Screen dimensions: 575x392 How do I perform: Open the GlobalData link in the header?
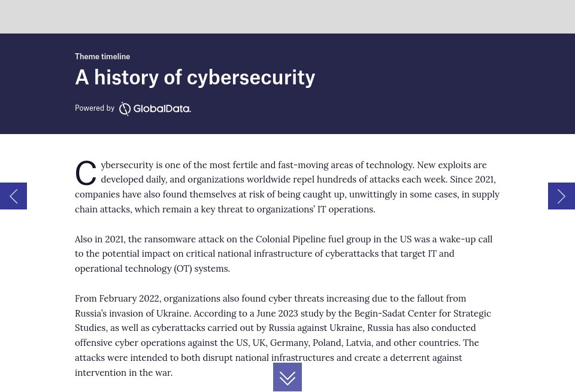pos(155,108)
